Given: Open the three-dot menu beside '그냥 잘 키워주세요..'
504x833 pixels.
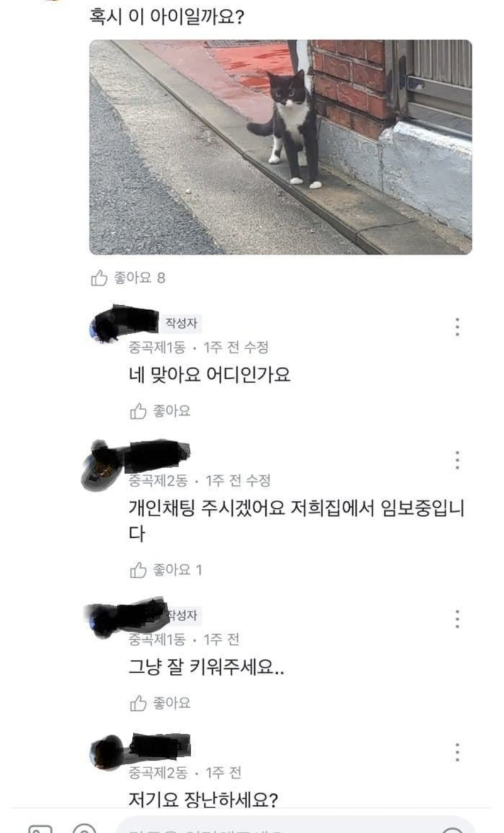Looking at the screenshot, I should (x=457, y=619).
